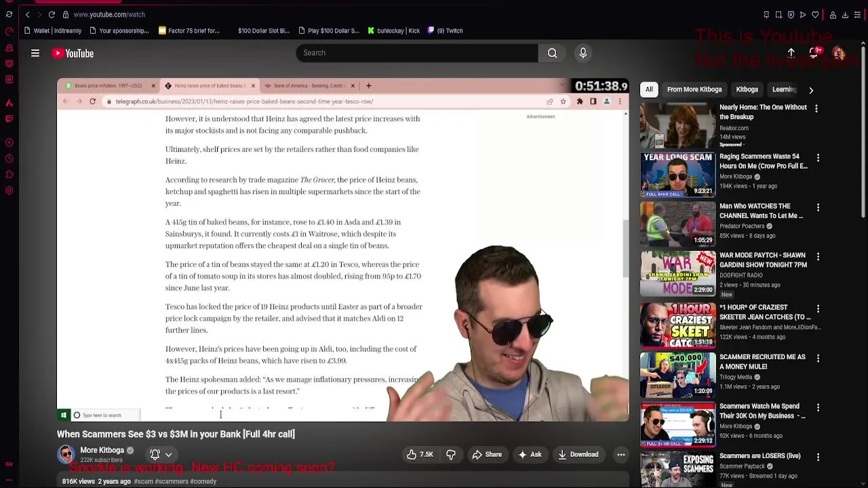Reload the page with browser refresh icon
The width and height of the screenshot is (868, 488).
pyautogui.click(x=52, y=14)
